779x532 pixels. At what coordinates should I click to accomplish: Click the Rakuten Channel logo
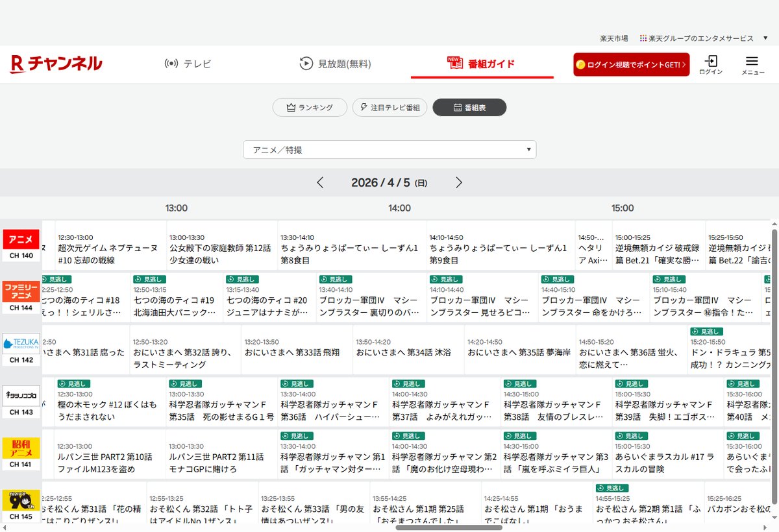coord(56,64)
